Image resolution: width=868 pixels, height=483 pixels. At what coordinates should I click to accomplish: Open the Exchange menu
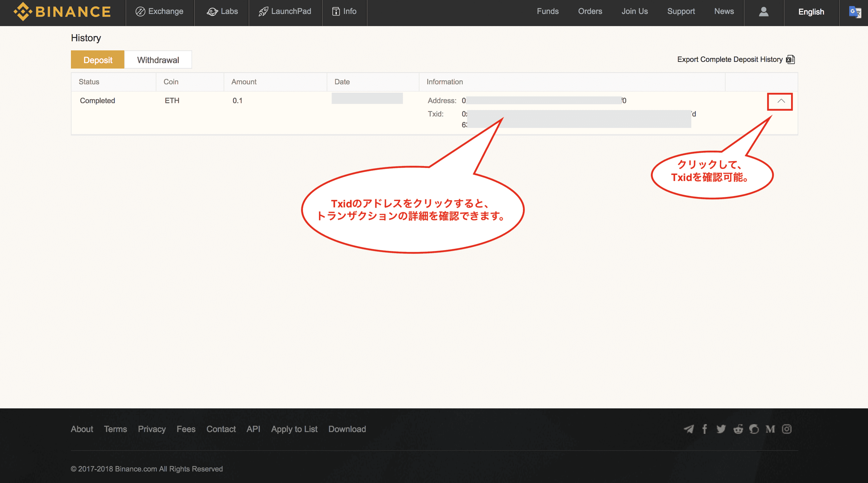[x=159, y=12]
